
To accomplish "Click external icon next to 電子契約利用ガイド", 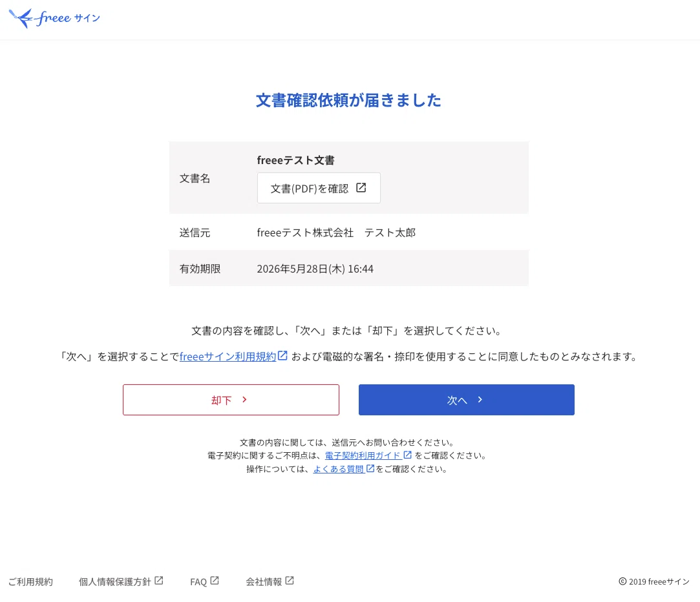I will 408,455.
